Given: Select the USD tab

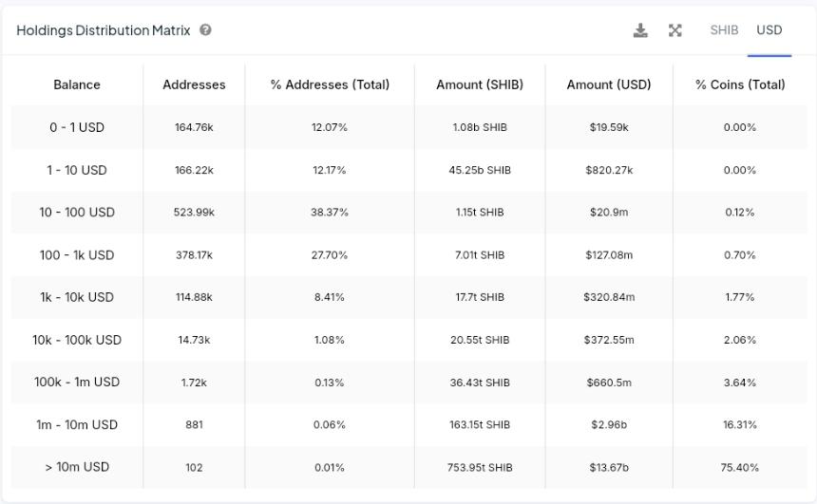Looking at the screenshot, I should [769, 30].
